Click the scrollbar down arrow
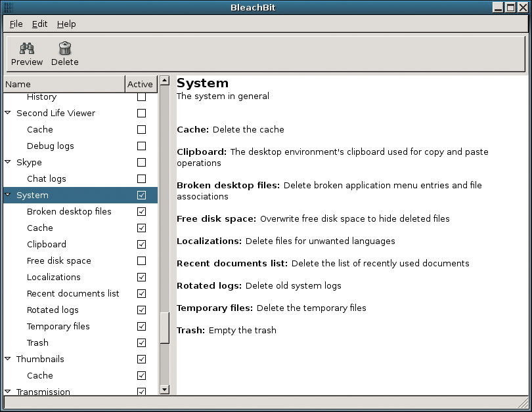 point(165,390)
